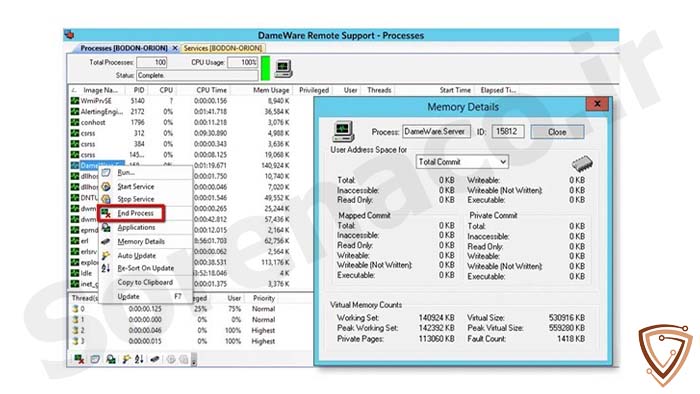Open the bottom toolbar overflow arrow
Screen dimensions: 700x394
click(194, 360)
